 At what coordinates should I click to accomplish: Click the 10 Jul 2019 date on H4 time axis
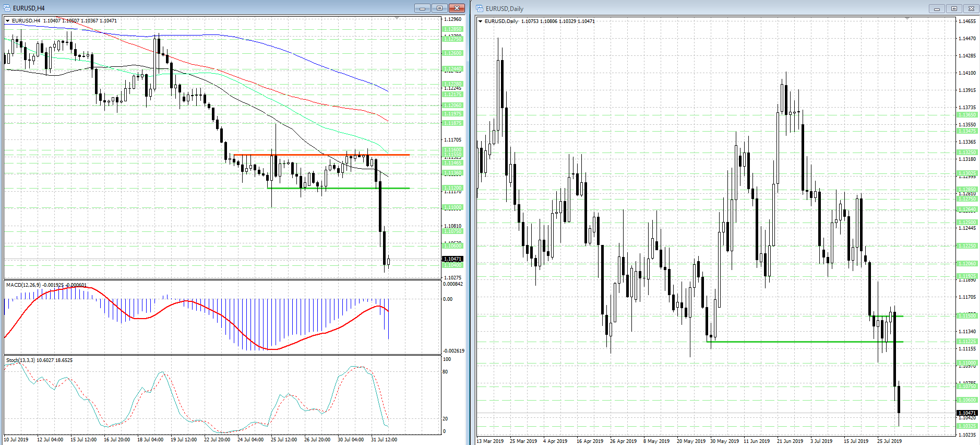click(16, 440)
